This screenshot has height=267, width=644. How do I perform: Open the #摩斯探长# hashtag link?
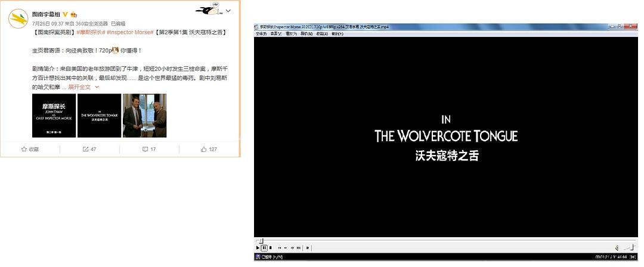coord(91,32)
